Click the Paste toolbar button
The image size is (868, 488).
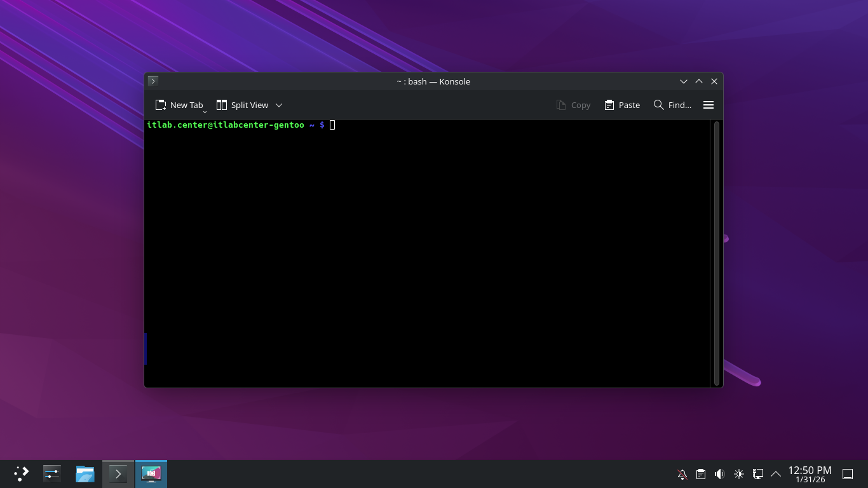pyautogui.click(x=622, y=105)
